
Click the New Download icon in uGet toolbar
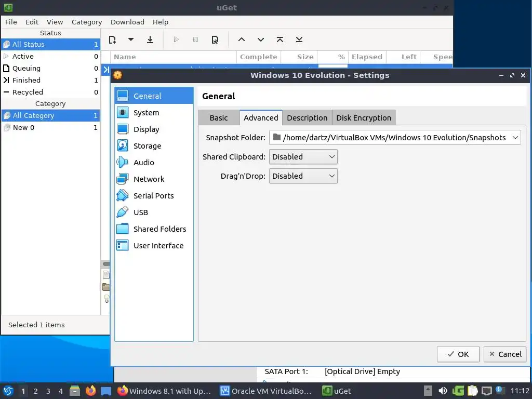pyautogui.click(x=112, y=39)
